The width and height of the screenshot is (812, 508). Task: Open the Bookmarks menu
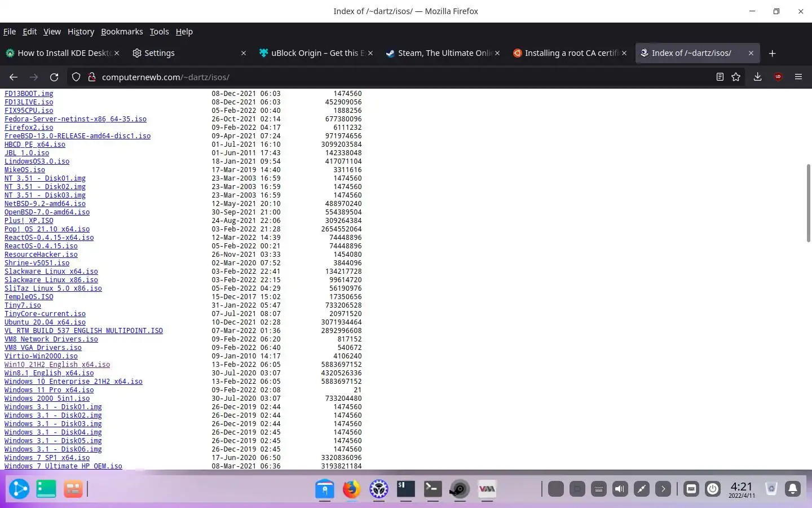click(122, 32)
